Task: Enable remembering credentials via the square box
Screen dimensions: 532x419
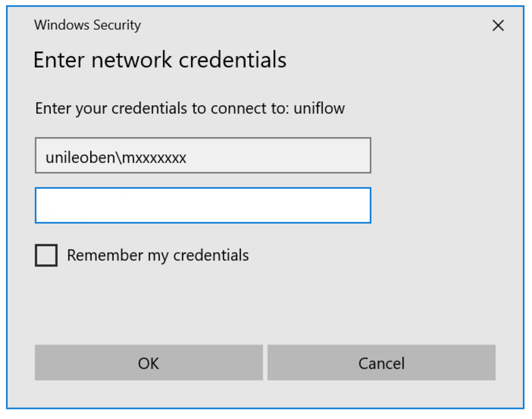Action: [x=46, y=256]
